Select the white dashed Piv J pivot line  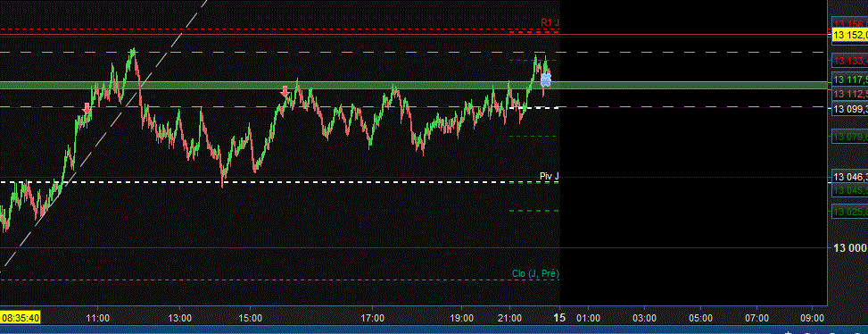point(279,182)
